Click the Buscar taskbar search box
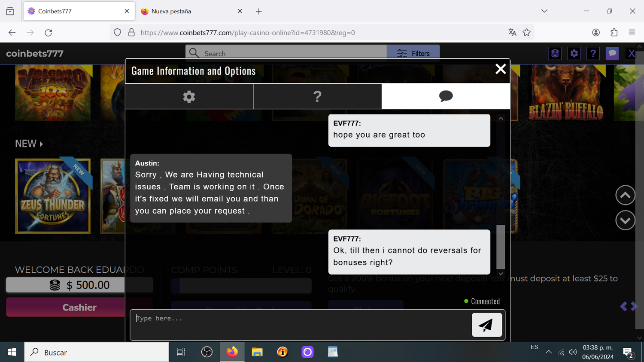This screenshot has height=362, width=644. pyautogui.click(x=97, y=352)
